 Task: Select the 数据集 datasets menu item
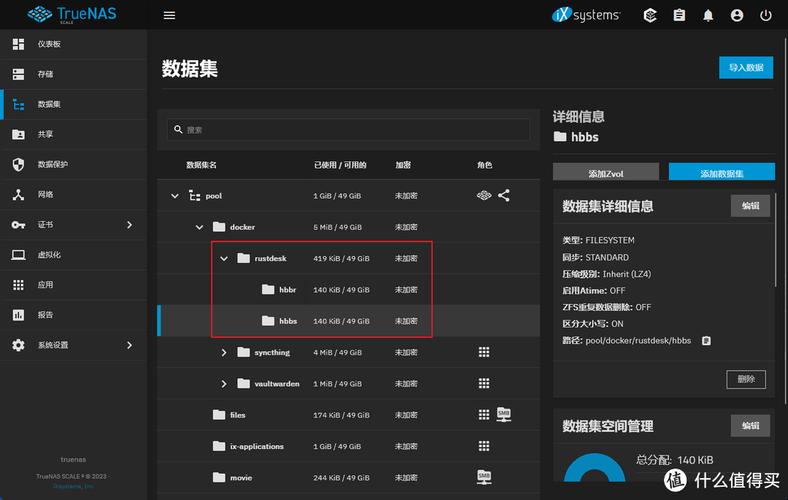(73, 105)
